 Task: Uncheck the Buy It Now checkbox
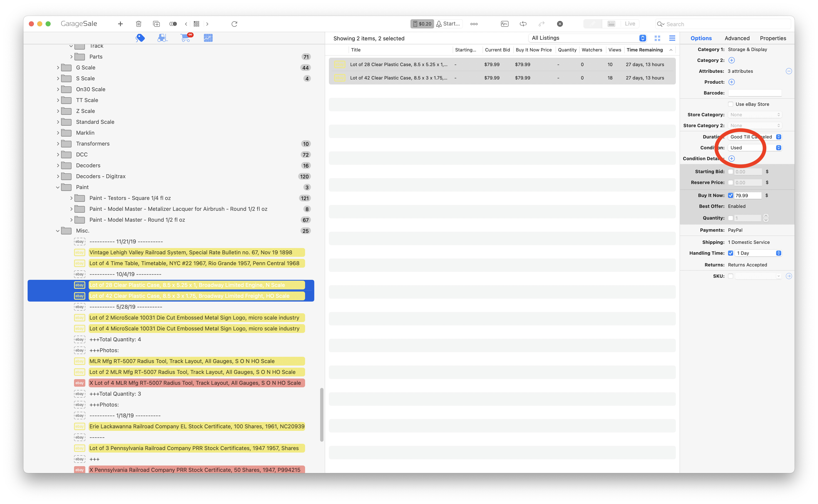coord(730,196)
